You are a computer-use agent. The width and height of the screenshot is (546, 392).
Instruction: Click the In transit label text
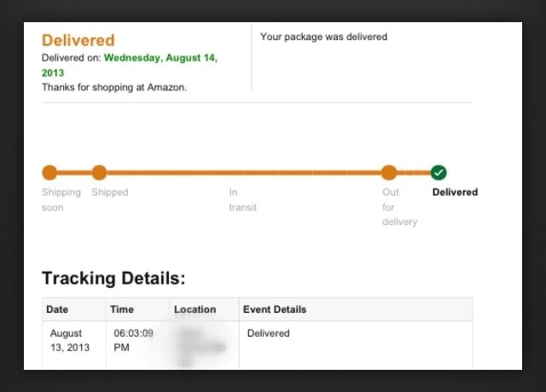point(242,199)
